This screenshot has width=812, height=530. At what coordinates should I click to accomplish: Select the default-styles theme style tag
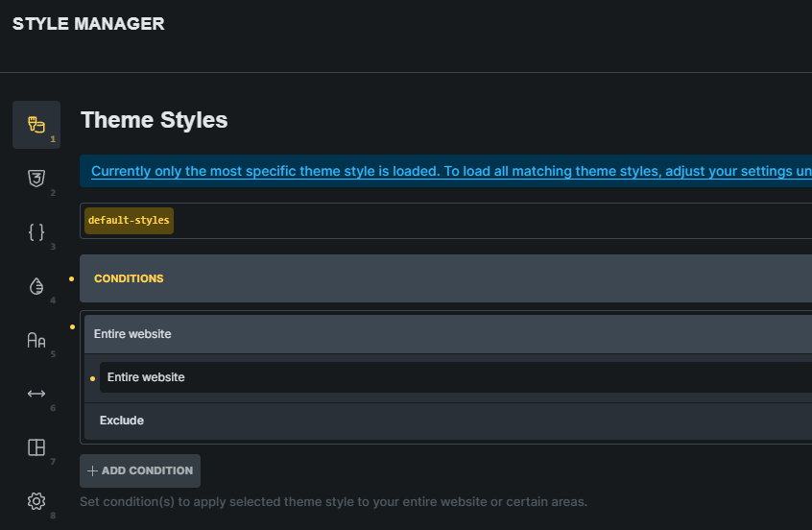[129, 221]
